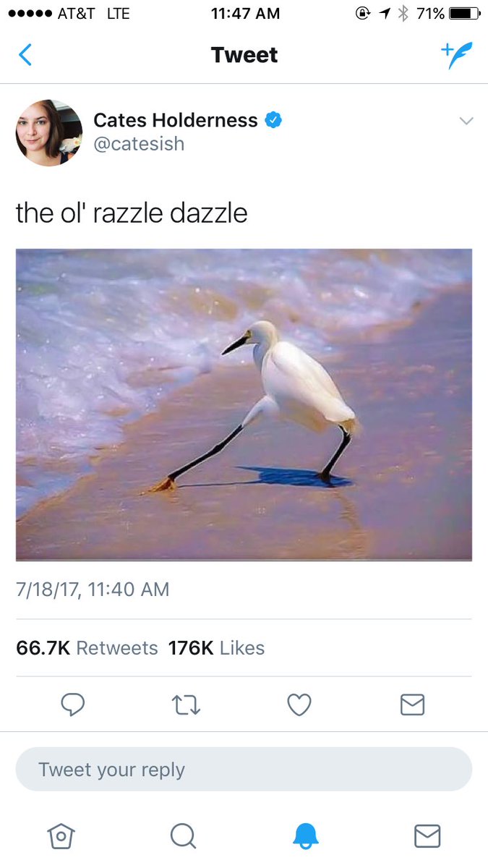The width and height of the screenshot is (488, 868).
Task: Open Cates Holderness profile photo
Action: (x=49, y=132)
